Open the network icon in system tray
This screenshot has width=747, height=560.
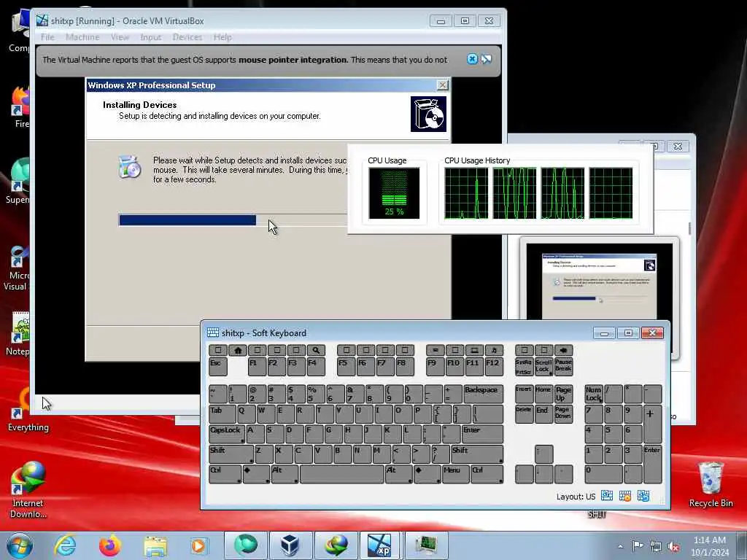click(656, 545)
